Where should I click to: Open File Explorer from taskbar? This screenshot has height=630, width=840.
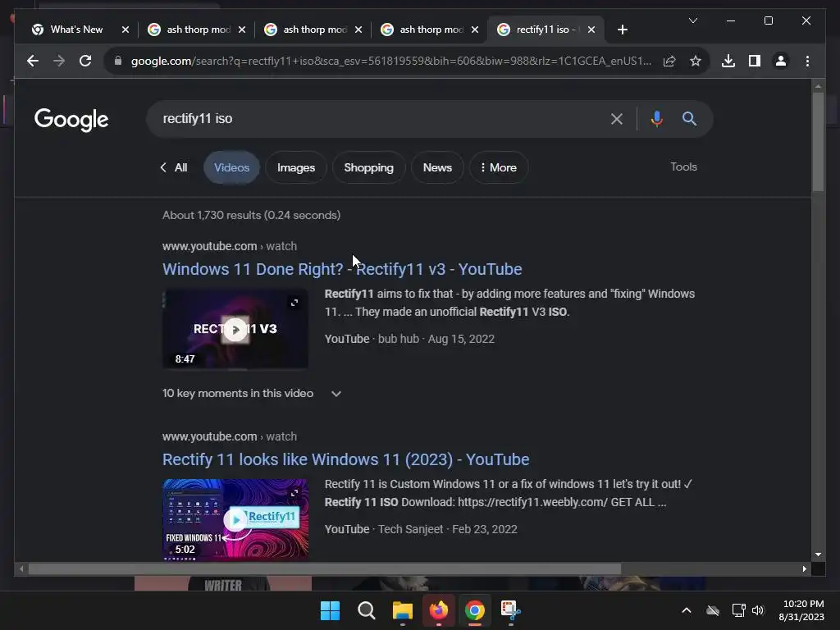(x=402, y=610)
